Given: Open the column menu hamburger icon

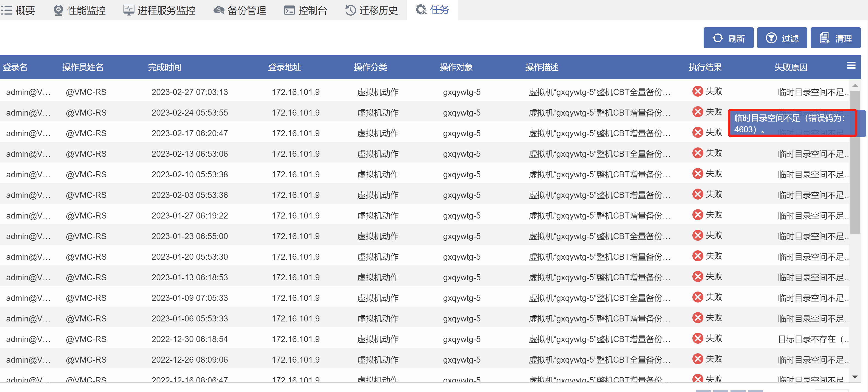Looking at the screenshot, I should click(x=851, y=65).
